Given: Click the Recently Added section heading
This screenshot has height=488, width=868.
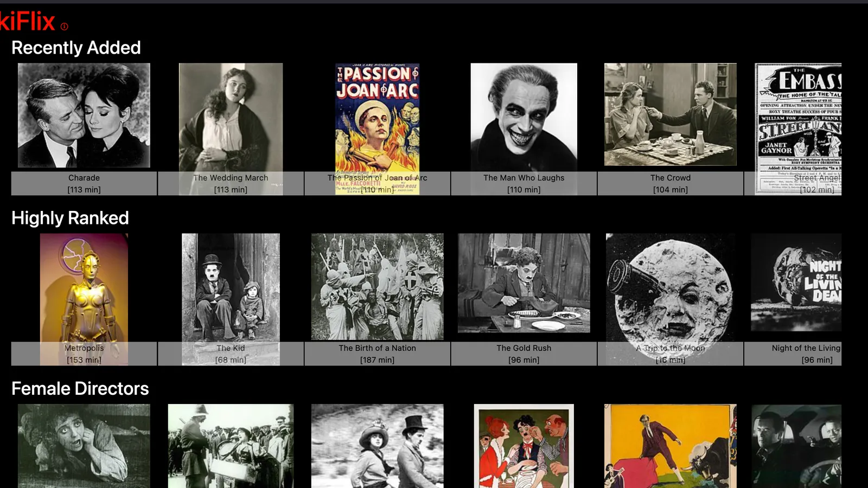Looking at the screenshot, I should pyautogui.click(x=76, y=48).
